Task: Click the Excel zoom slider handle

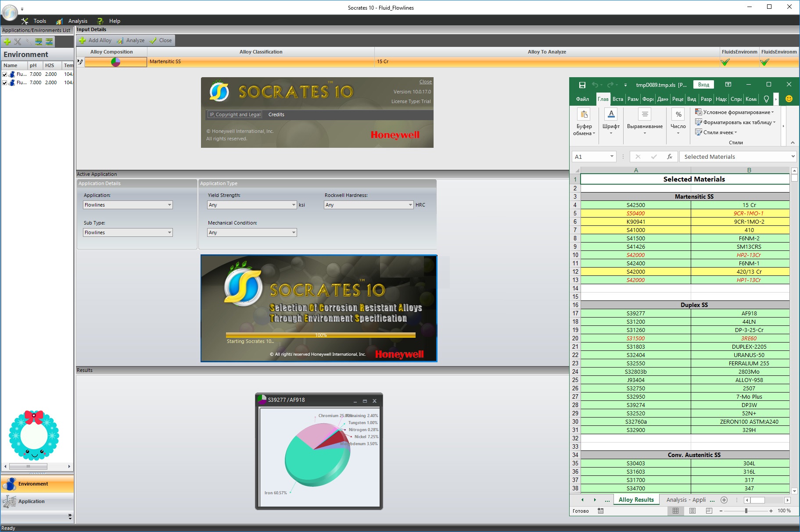Action: tap(746, 511)
